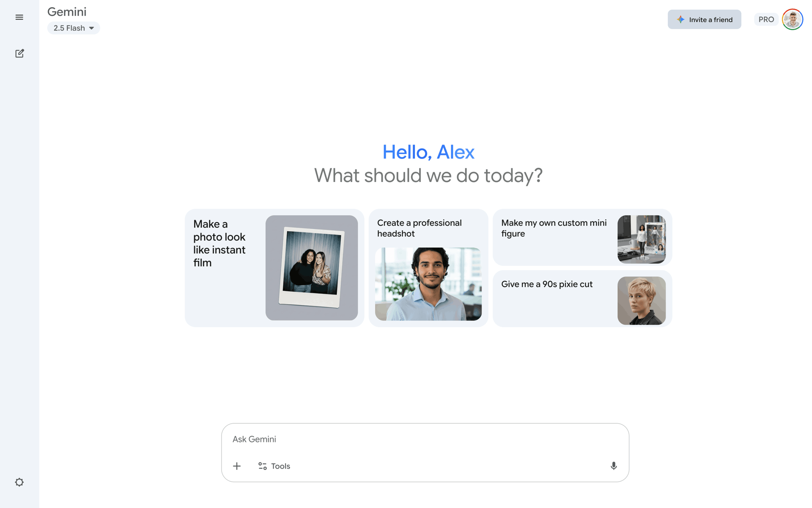The image size is (812, 508).
Task: Activate the microphone voice input
Action: (x=614, y=466)
